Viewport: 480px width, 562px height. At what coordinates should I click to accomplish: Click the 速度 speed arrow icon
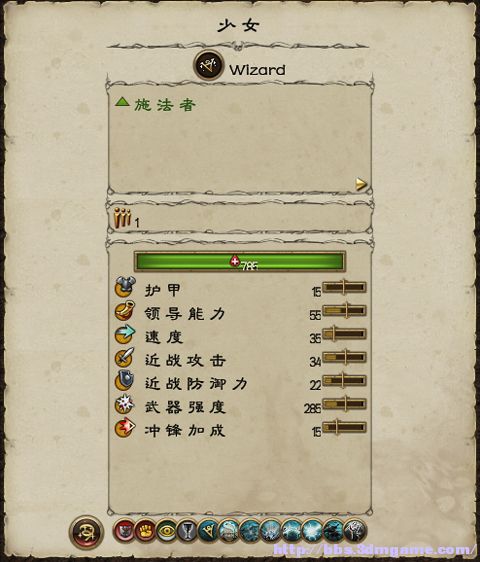tap(124, 334)
